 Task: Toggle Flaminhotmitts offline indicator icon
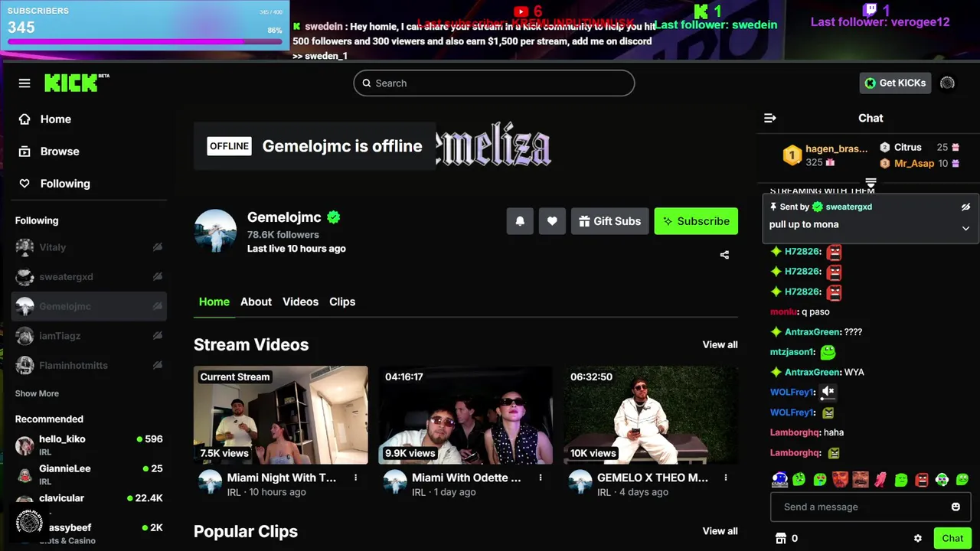pyautogui.click(x=157, y=365)
